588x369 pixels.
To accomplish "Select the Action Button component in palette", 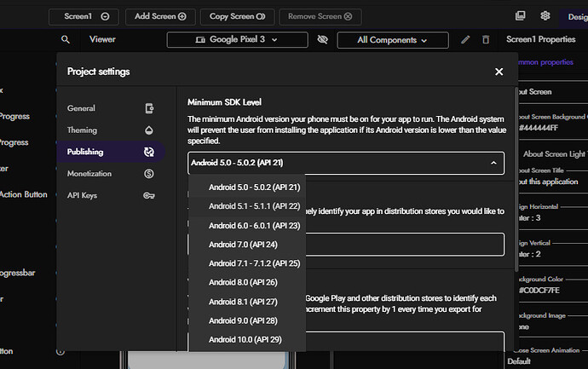I will pyautogui.click(x=24, y=194).
